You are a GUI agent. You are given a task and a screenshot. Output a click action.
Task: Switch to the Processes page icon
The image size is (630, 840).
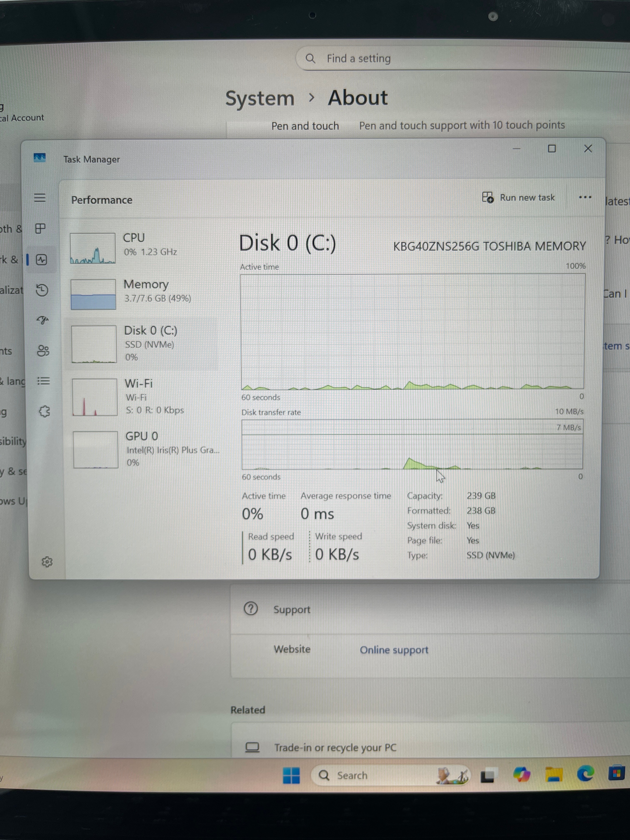tap(40, 229)
